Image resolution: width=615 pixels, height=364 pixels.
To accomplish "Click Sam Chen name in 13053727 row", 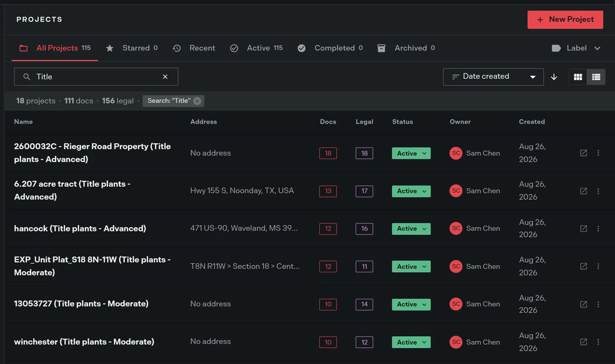I will point(483,304).
